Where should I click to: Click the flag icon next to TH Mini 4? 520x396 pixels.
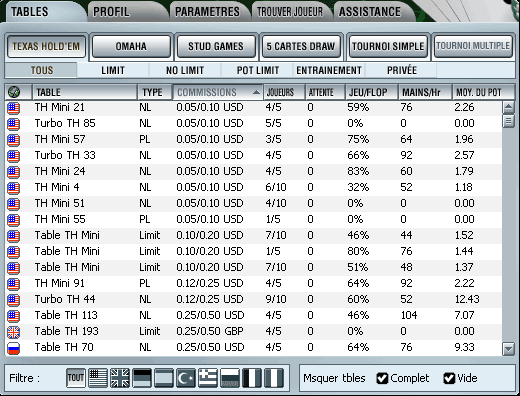[x=13, y=188]
